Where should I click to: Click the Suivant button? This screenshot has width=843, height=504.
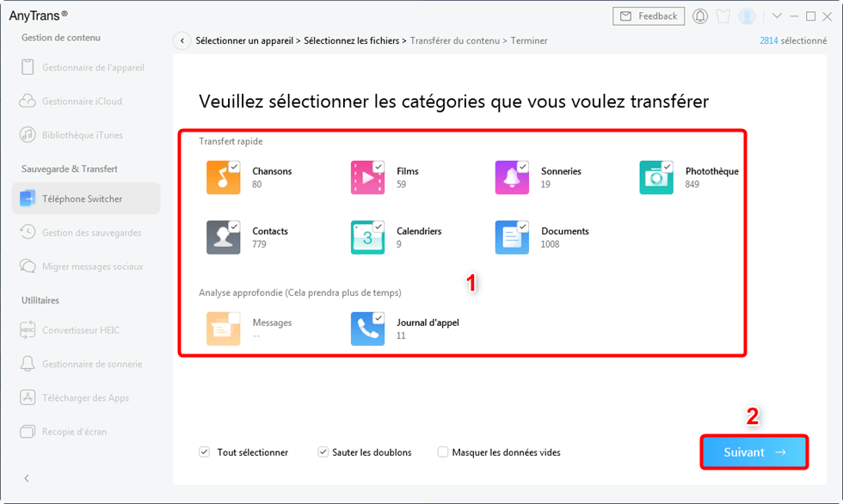[754, 452]
